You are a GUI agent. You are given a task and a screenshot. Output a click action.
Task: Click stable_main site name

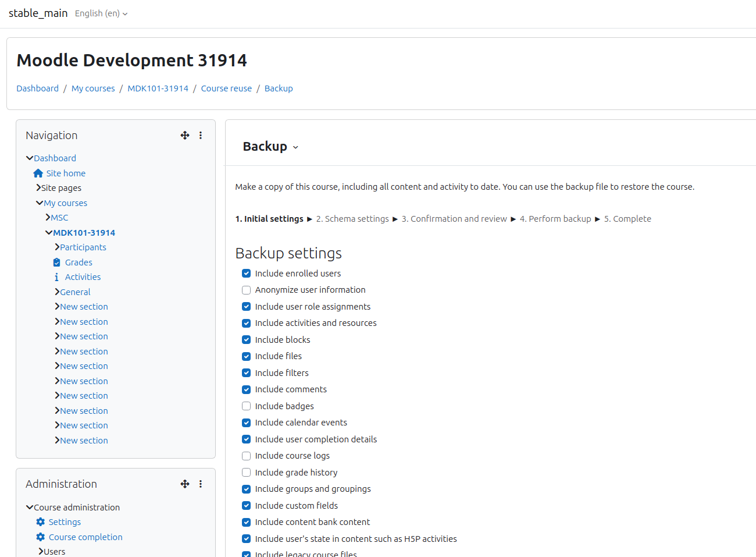coord(38,13)
